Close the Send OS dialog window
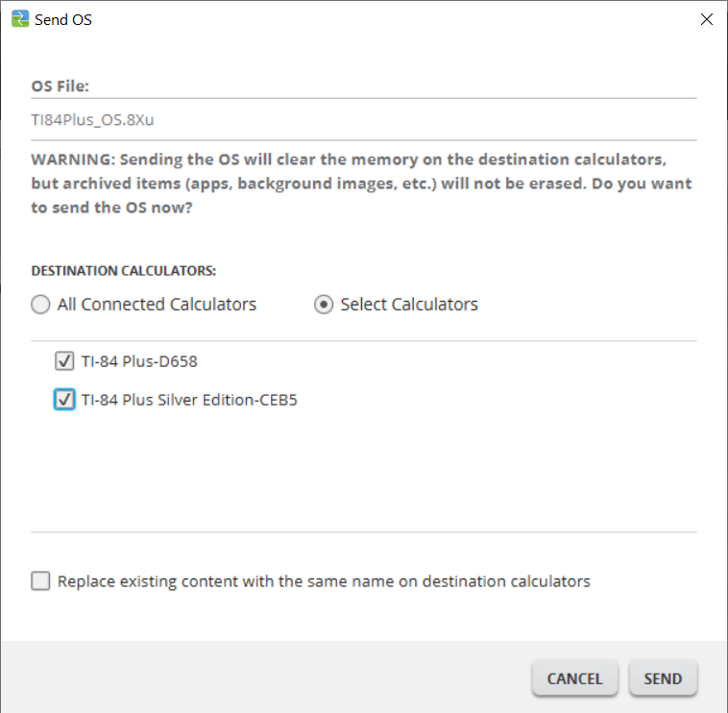The width and height of the screenshot is (728, 713). coord(706,19)
